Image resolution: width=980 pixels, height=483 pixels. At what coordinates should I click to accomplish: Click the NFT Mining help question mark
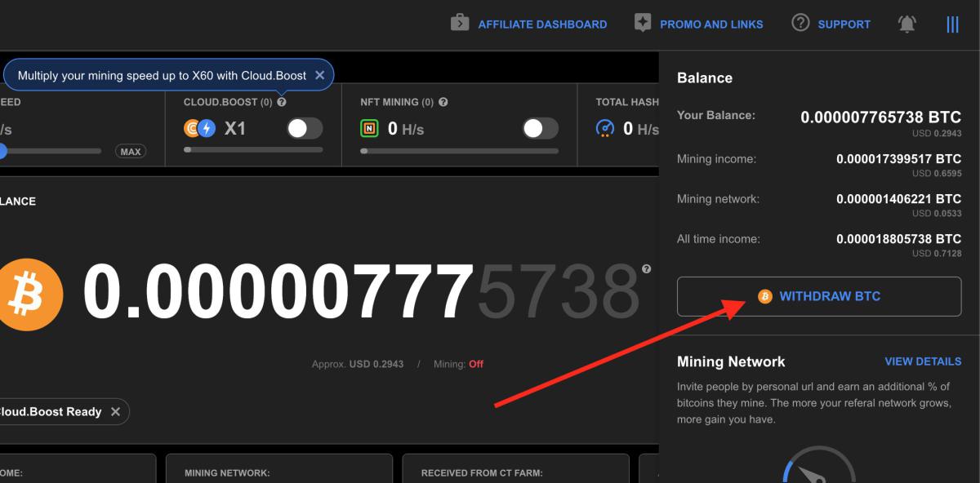(443, 102)
